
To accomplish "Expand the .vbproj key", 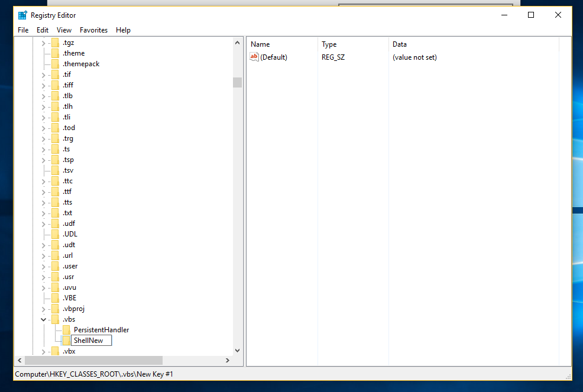I will (x=44, y=309).
